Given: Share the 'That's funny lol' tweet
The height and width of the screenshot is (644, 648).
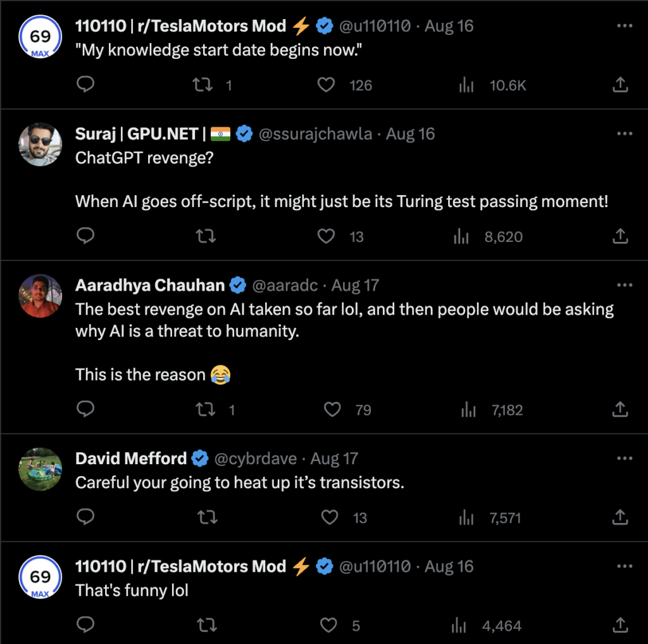Looking at the screenshot, I should pos(620,625).
